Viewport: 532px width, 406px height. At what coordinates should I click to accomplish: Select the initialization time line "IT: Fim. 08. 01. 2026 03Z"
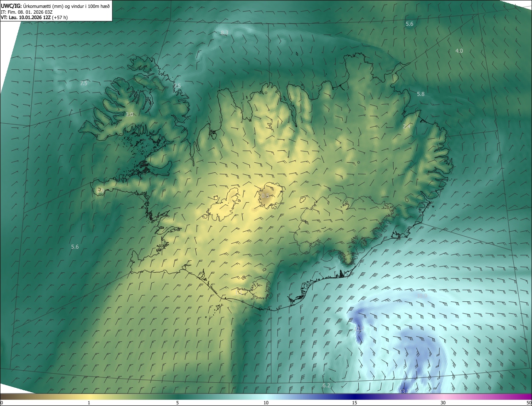[x=27, y=12]
